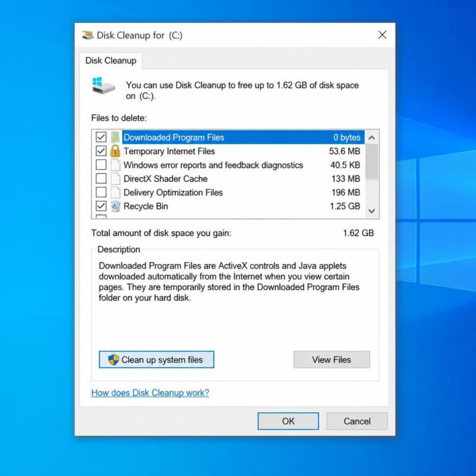Confirm with the OK button
Image resolution: width=476 pixels, height=476 pixels.
tap(288, 421)
